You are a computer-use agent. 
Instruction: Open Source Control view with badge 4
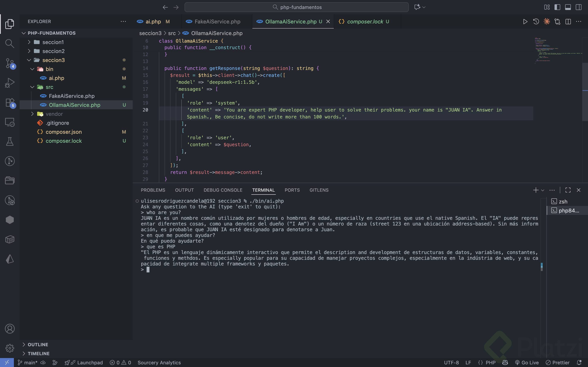[10, 63]
